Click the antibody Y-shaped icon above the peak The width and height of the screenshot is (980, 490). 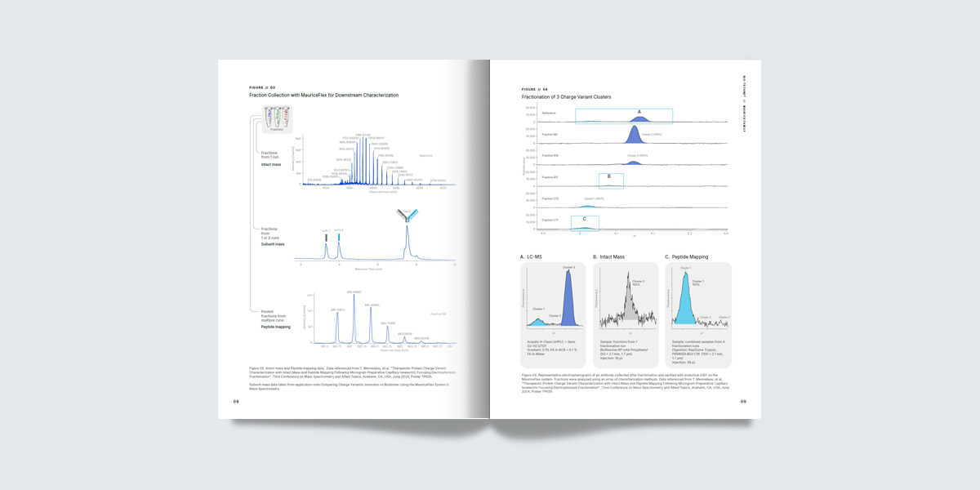pyautogui.click(x=407, y=216)
